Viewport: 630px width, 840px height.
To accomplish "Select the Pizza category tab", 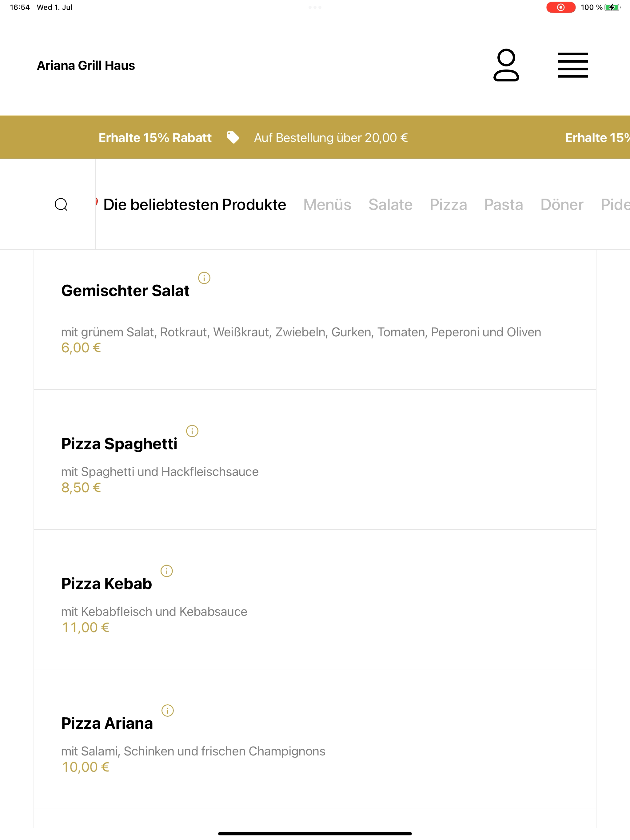I will pos(449,204).
